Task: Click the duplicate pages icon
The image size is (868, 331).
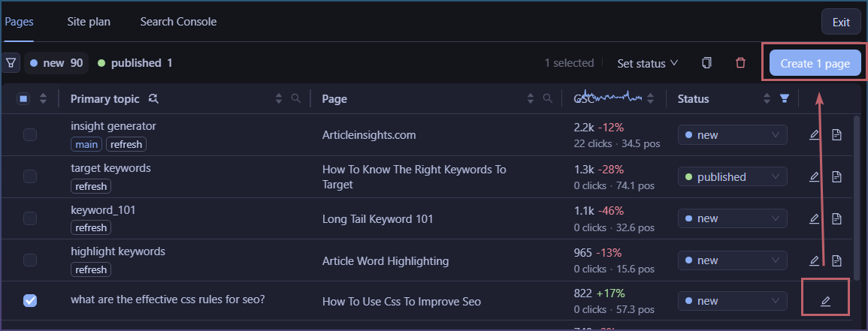Action: pos(706,63)
